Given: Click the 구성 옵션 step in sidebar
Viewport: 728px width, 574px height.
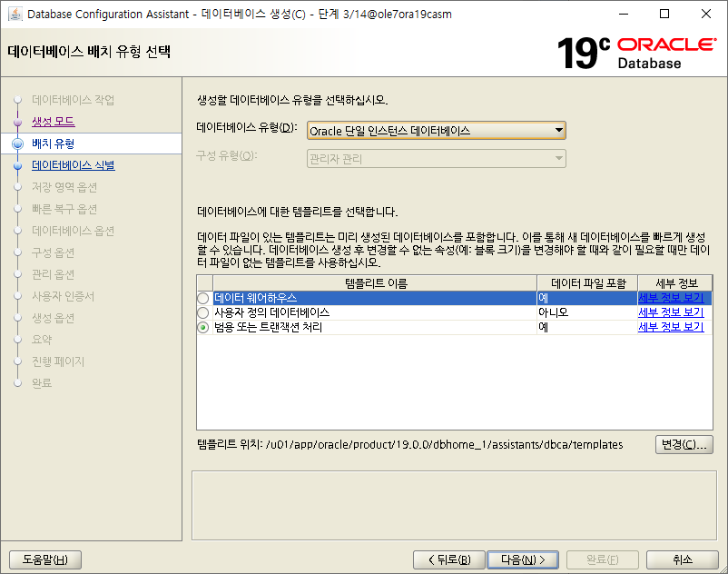Looking at the screenshot, I should (53, 252).
